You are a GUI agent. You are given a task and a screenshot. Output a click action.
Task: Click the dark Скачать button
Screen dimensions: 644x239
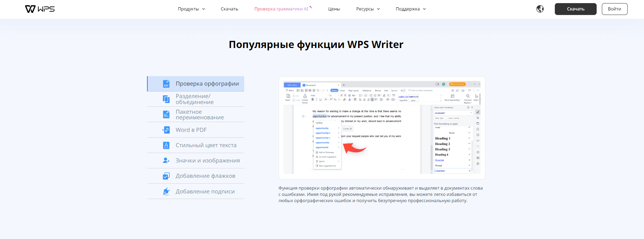point(575,9)
